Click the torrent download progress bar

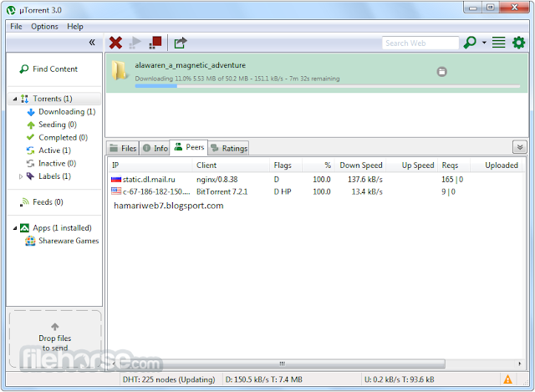(327, 86)
